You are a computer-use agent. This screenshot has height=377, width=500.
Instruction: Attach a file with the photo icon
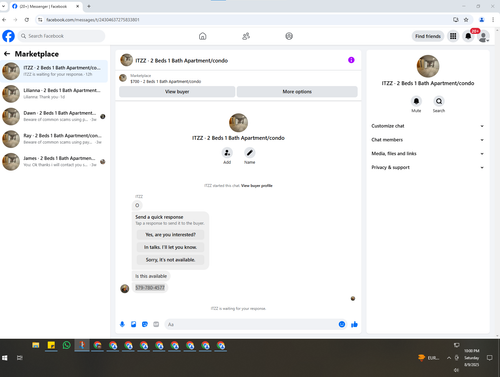pos(133,324)
